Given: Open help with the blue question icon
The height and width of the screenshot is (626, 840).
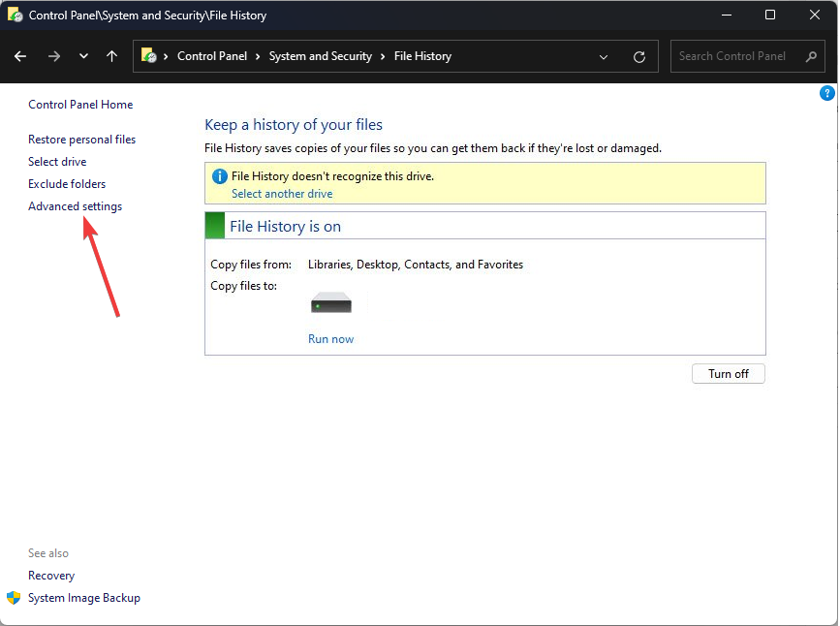Looking at the screenshot, I should point(826,93).
